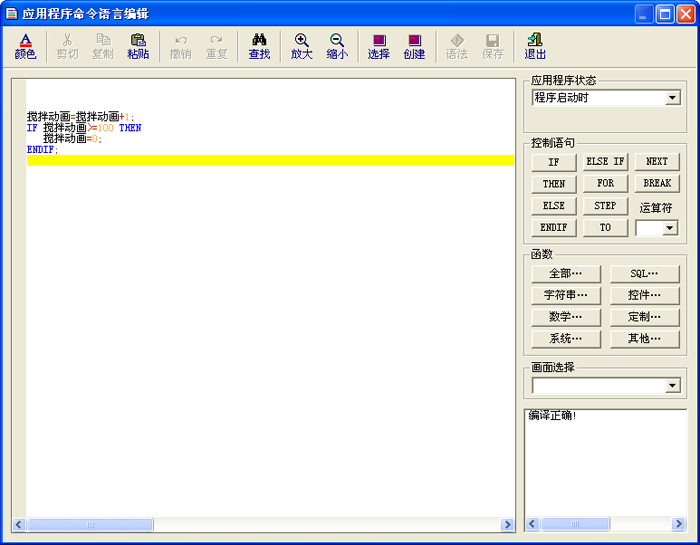This screenshot has height=545, width=700.
Task: Insert the THEN keyword
Action: (554, 184)
